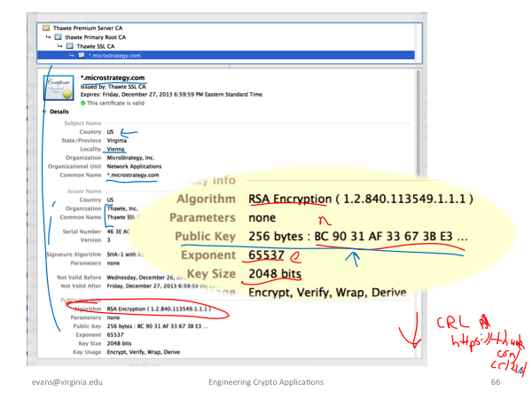The height and width of the screenshot is (399, 532).
Task: Click the green valid-certificate checkmark icon
Action: 82,103
